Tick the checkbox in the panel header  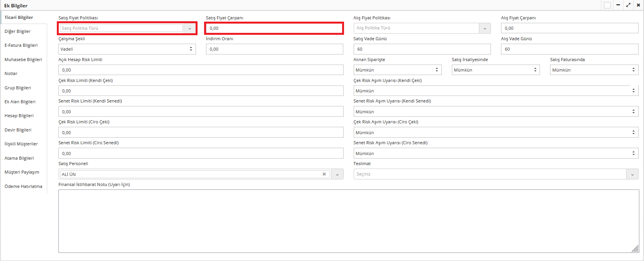point(607,5)
